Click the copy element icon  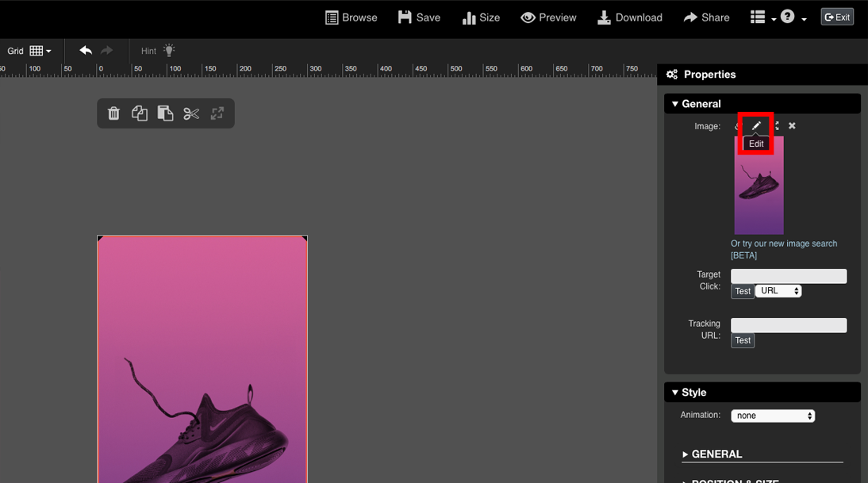[x=140, y=113]
